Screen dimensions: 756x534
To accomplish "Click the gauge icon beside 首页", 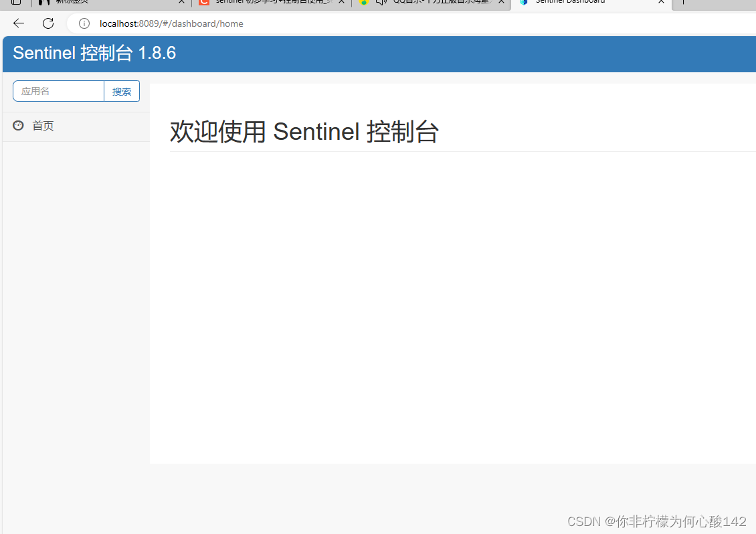I will [x=18, y=125].
